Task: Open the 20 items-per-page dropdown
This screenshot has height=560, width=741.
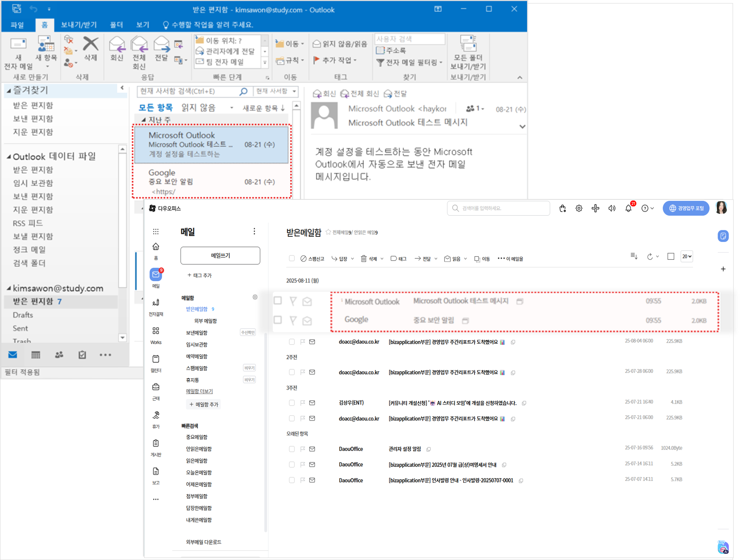Action: [687, 257]
